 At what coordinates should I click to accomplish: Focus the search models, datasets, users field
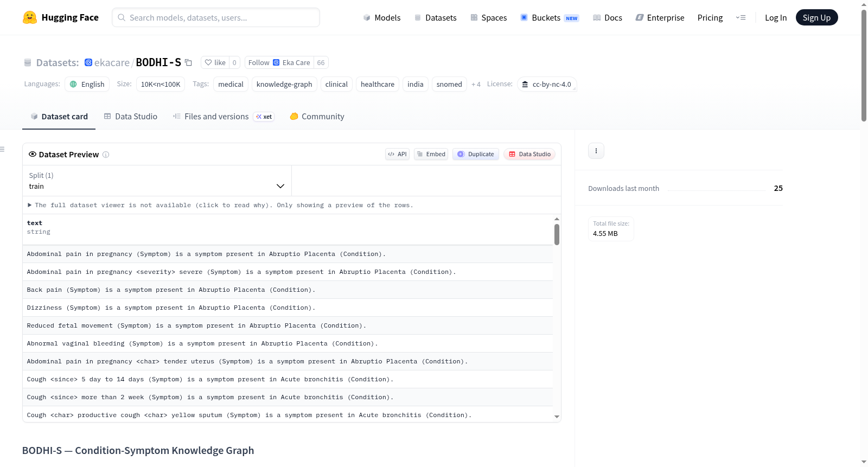coord(216,17)
